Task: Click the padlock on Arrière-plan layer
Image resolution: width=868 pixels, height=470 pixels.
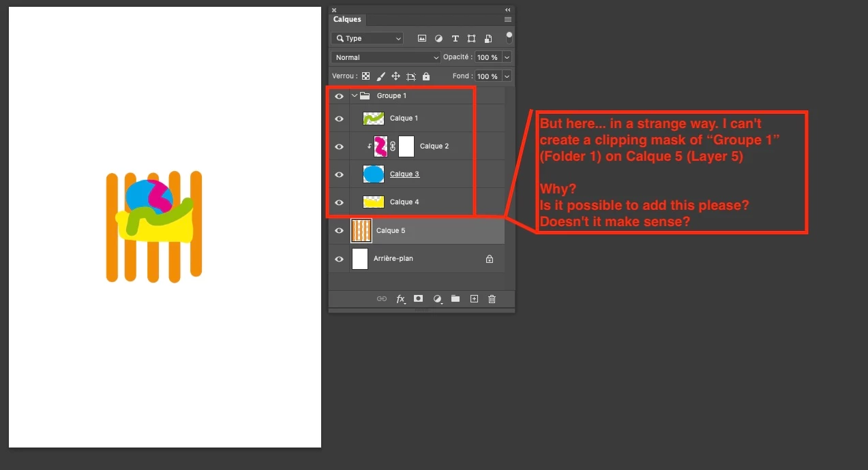Action: click(x=489, y=259)
